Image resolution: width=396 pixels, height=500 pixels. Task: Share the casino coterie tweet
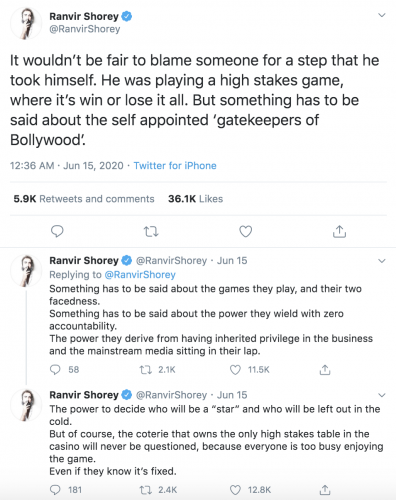tap(325, 490)
